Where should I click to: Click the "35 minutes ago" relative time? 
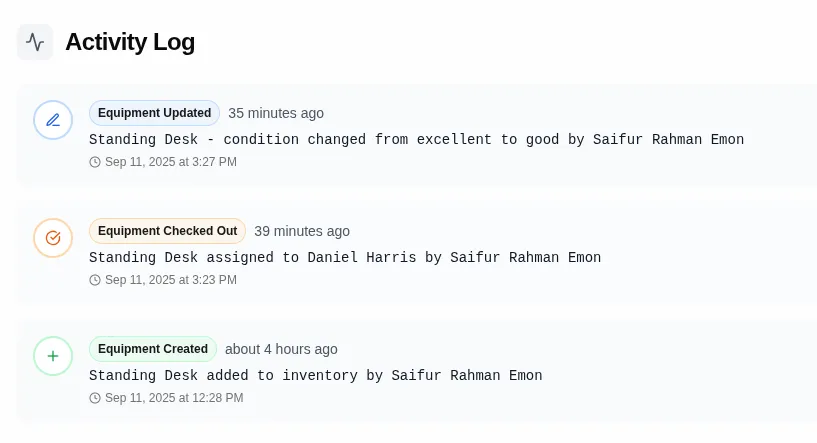point(276,113)
